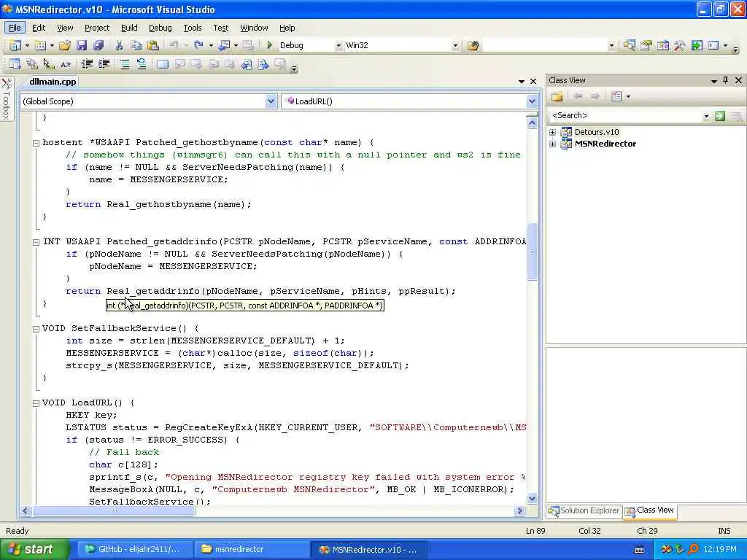Open the Window menu
This screenshot has width=747, height=560.
(254, 28)
